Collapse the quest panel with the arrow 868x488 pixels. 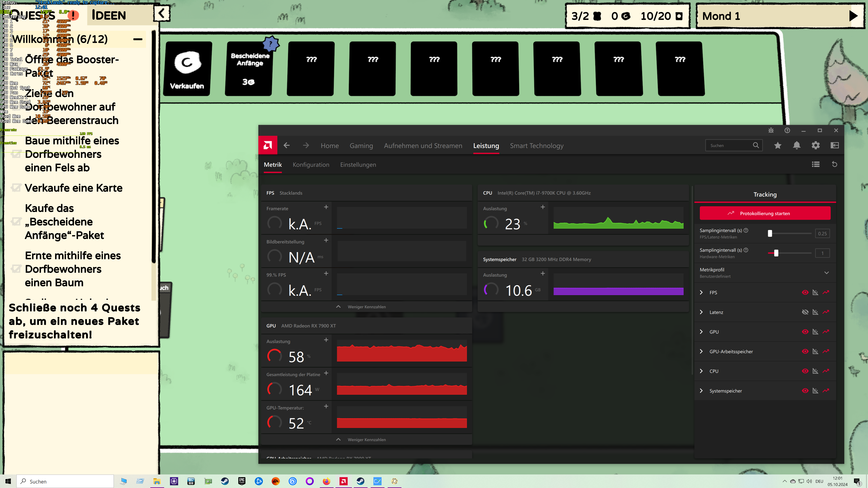[x=162, y=14]
